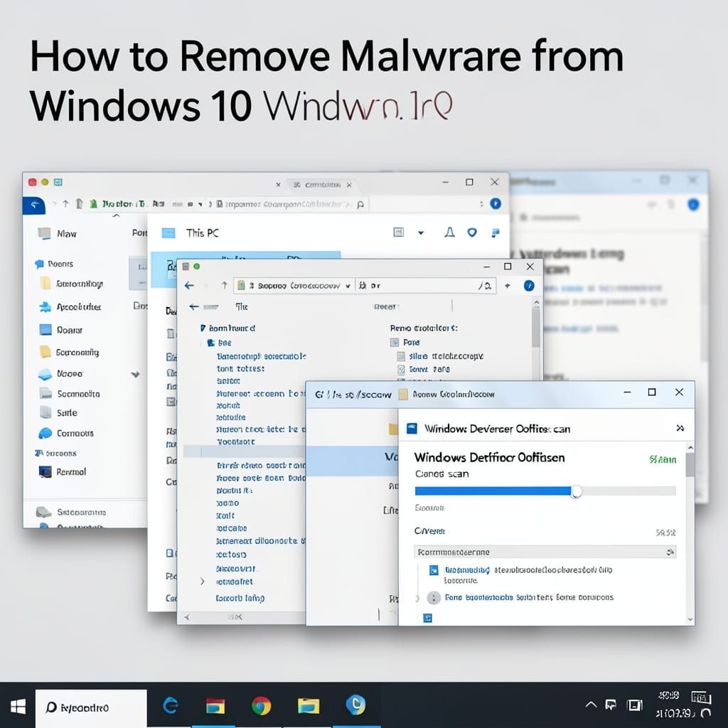
Task: Select the 'Sutle' document item in sidebar
Action: click(x=58, y=412)
